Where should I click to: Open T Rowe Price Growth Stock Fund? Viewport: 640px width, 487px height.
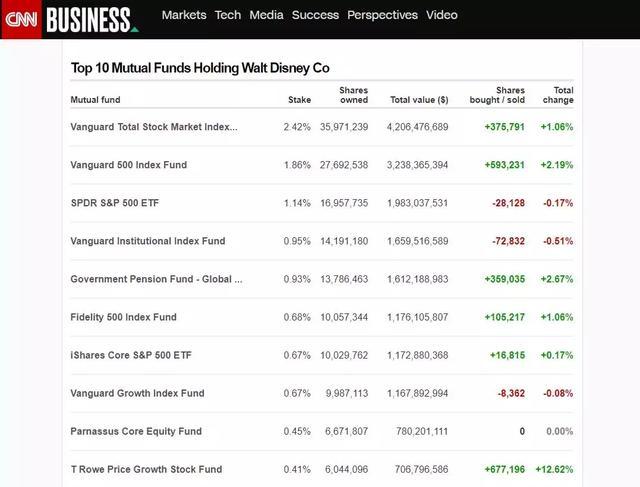(146, 469)
